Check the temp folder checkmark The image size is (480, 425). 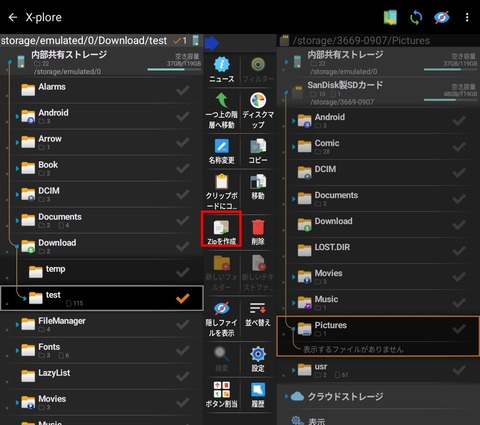coord(183,272)
